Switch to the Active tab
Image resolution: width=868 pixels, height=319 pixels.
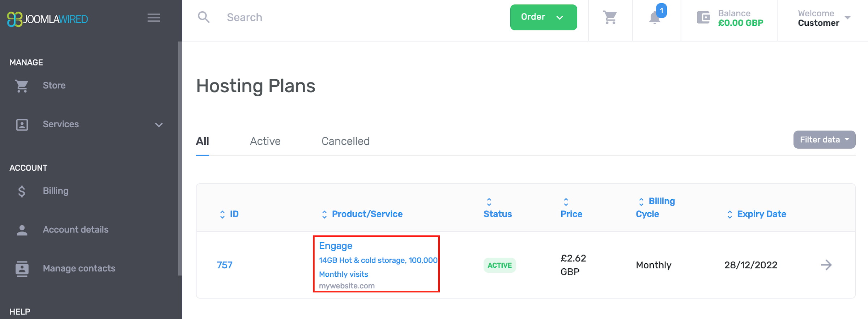click(x=265, y=141)
